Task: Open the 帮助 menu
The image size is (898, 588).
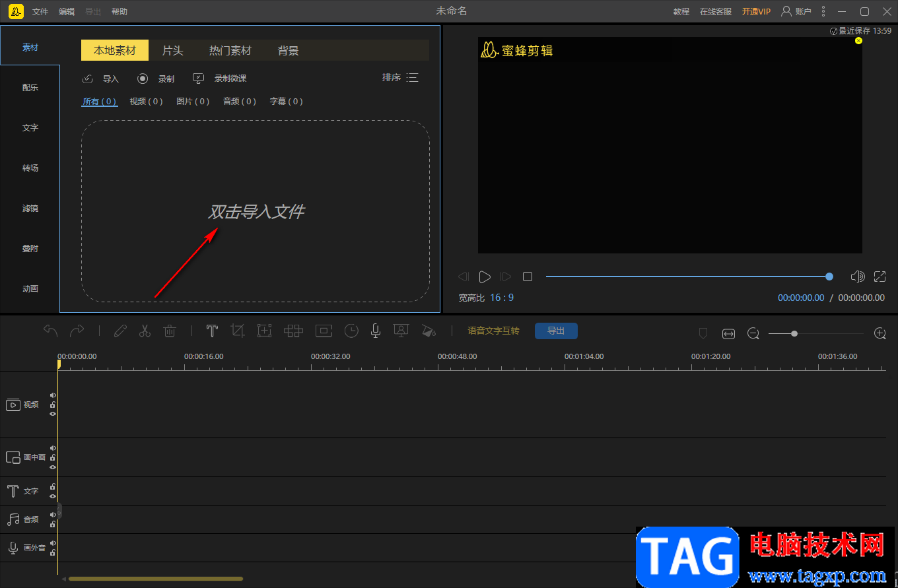Action: click(120, 12)
